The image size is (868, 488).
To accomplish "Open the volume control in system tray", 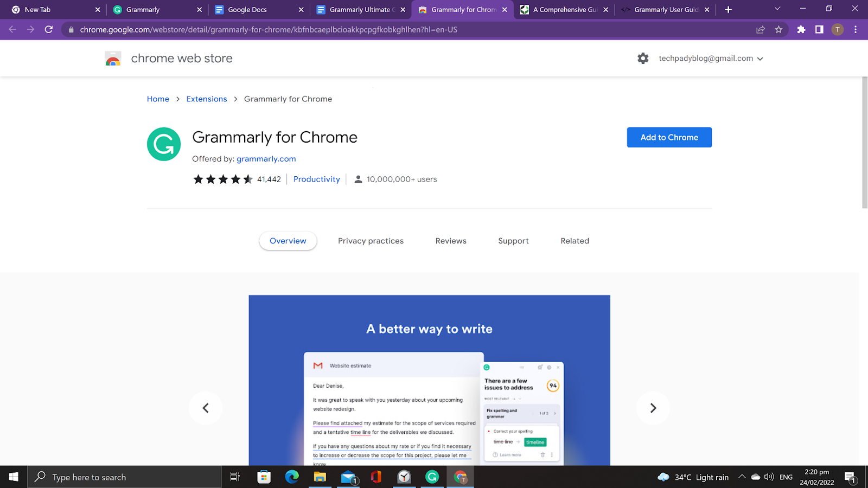I will (769, 477).
